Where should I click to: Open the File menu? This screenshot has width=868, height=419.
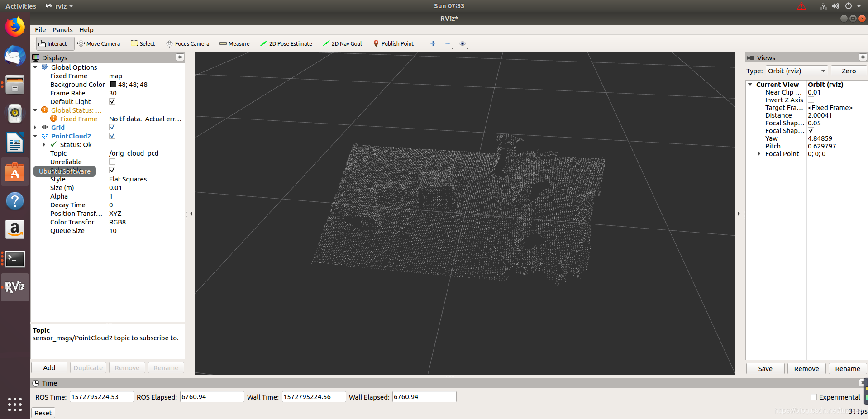40,30
